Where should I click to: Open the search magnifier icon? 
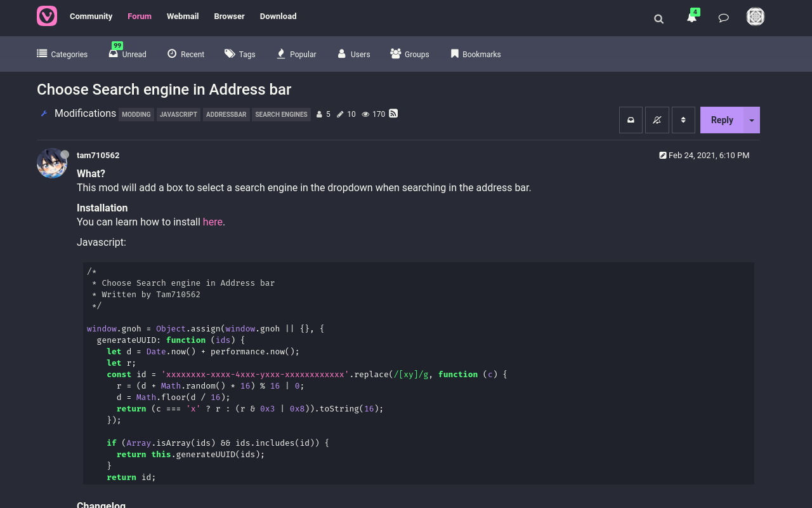[x=658, y=18]
